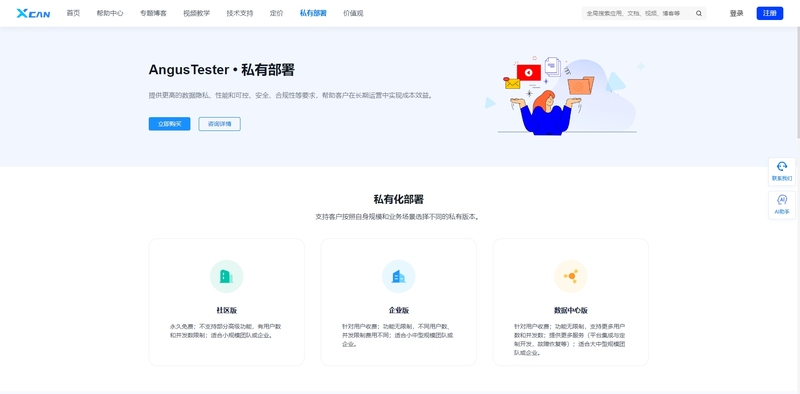Open the 首页 nav item
The height and width of the screenshot is (394, 800).
(x=73, y=13)
